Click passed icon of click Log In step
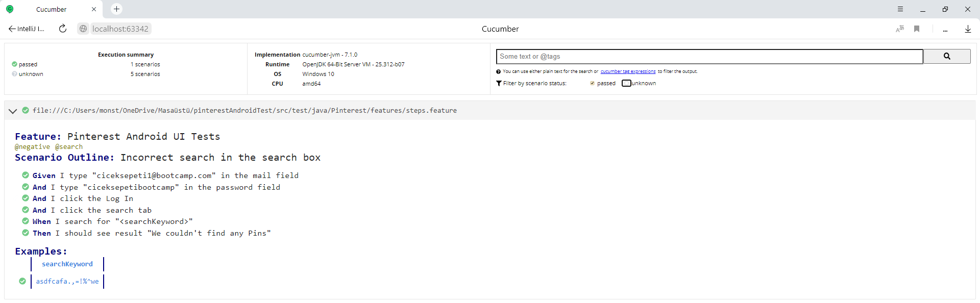Image resolution: width=980 pixels, height=303 pixels. pyautogui.click(x=26, y=198)
